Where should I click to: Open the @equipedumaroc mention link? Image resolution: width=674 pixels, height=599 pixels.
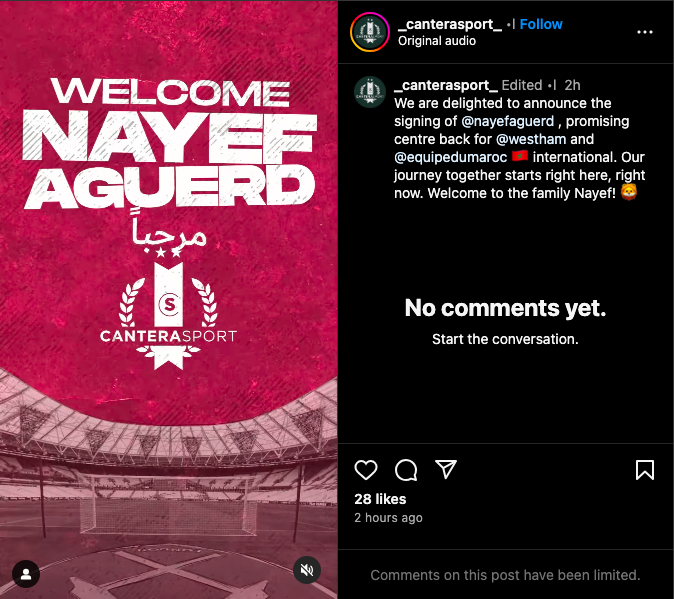click(x=450, y=157)
